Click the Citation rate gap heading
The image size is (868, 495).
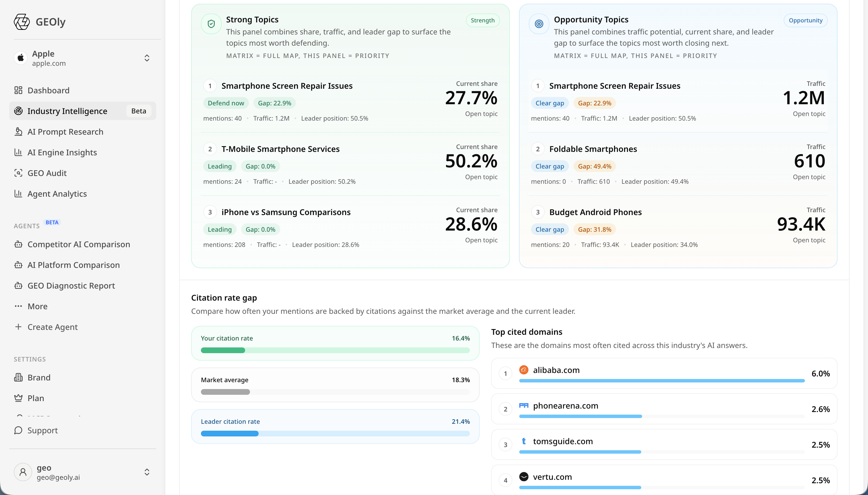pos(224,298)
